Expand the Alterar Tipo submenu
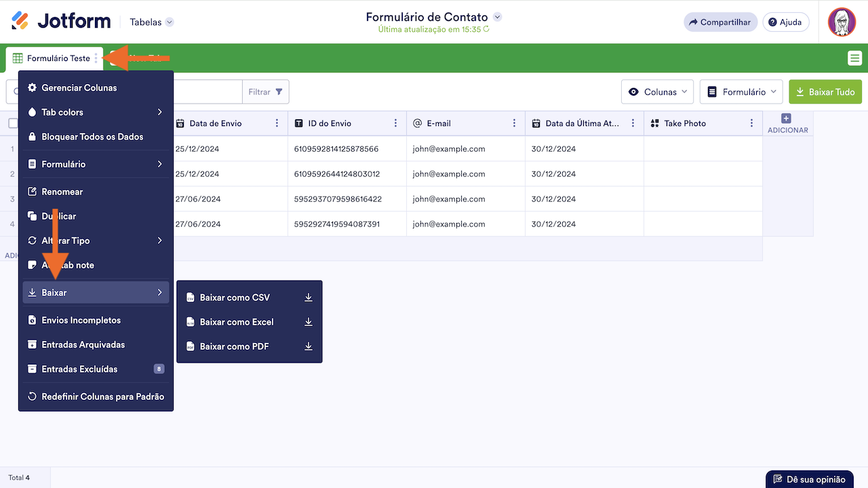This screenshot has height=488, width=868. pyautogui.click(x=160, y=241)
